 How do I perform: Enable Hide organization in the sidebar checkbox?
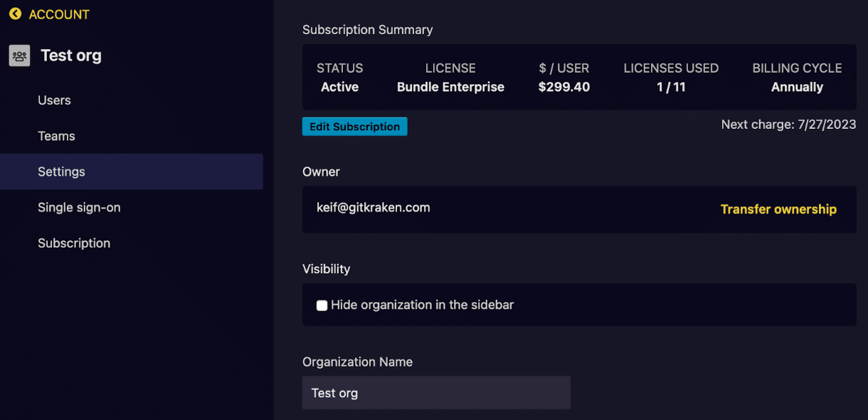click(322, 305)
